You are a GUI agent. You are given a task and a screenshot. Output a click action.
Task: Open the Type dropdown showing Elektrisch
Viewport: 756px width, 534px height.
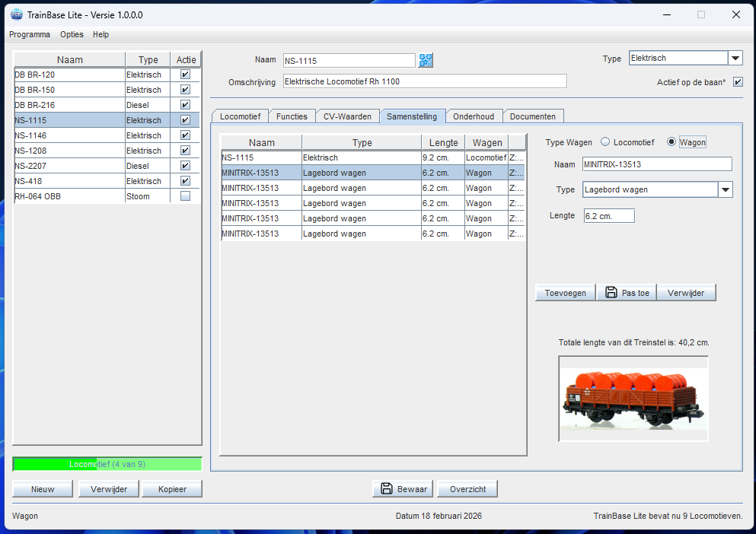(735, 59)
